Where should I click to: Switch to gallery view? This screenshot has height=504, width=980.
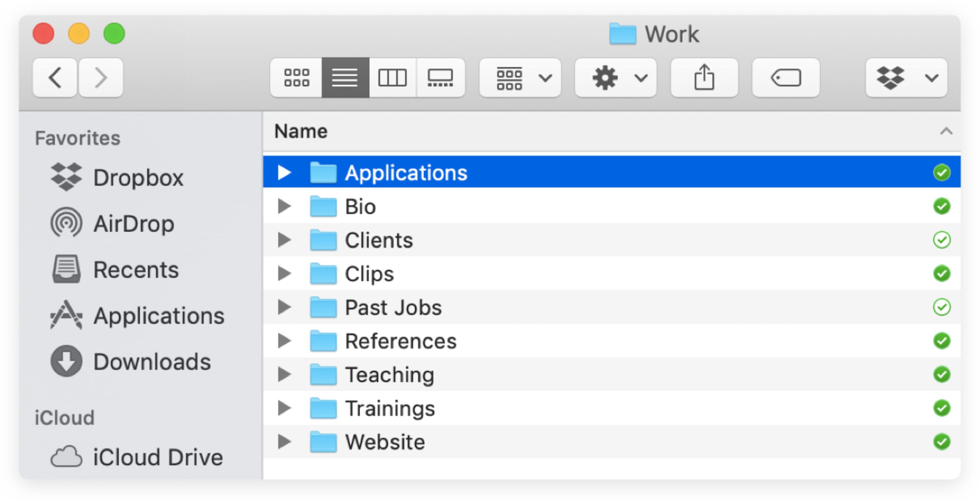point(441,78)
